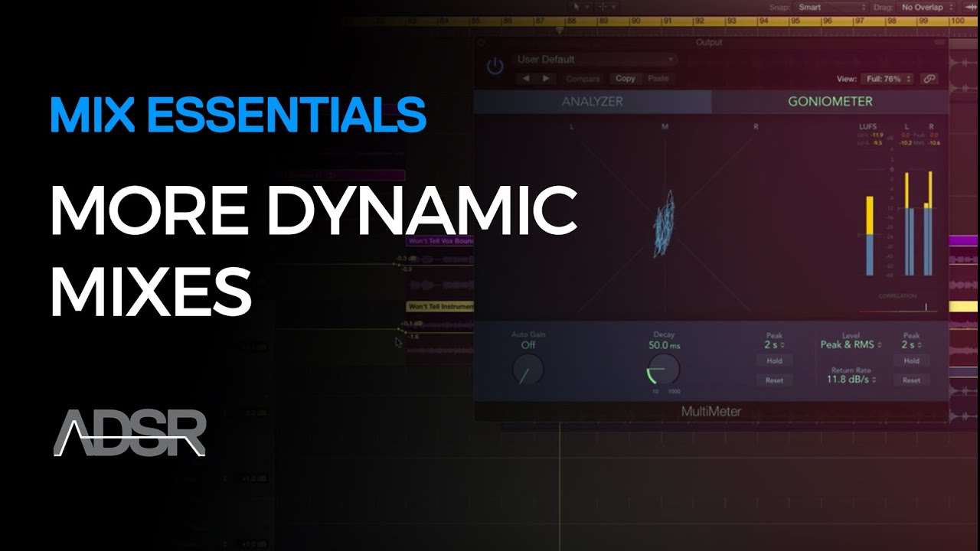This screenshot has width=980, height=551.
Task: Click the goniometer Peak Reset button
Action: point(774,380)
